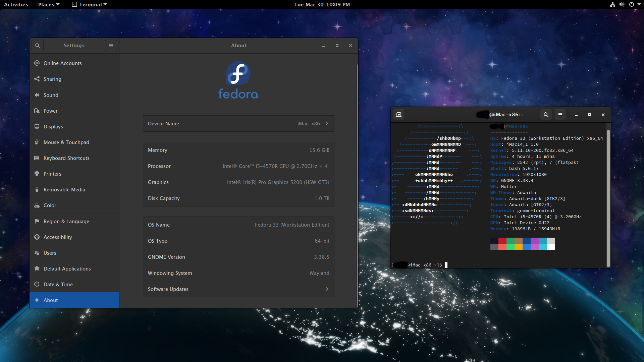The width and height of the screenshot is (644, 362).
Task: Click the Terminal window scrollbar
Action: point(608,198)
